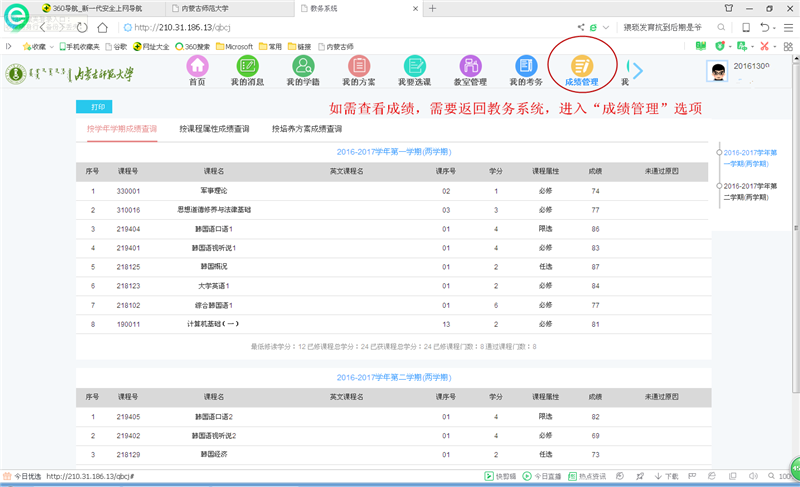The image size is (800, 487).
Task: Open the 首页 home icon
Action: coord(198,66)
